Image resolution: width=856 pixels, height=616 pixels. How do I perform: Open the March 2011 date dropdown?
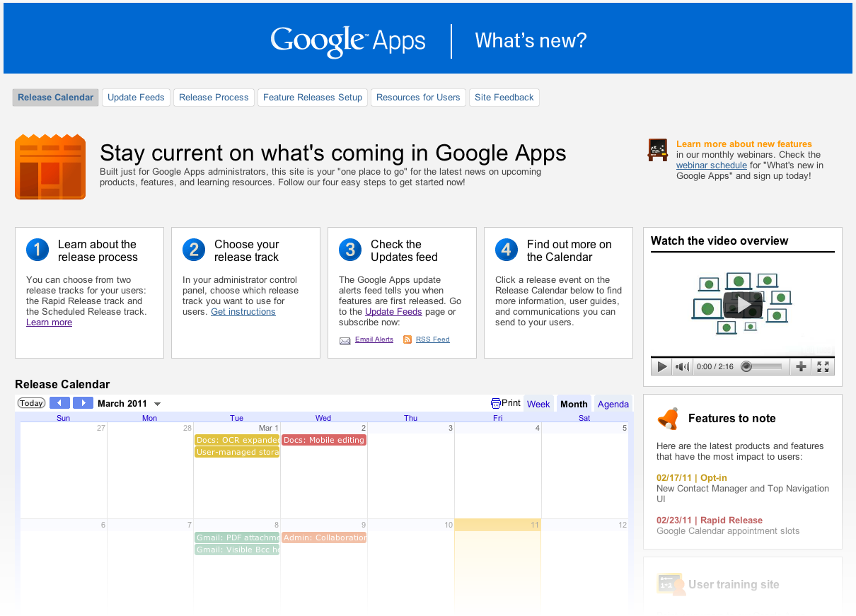click(x=158, y=404)
